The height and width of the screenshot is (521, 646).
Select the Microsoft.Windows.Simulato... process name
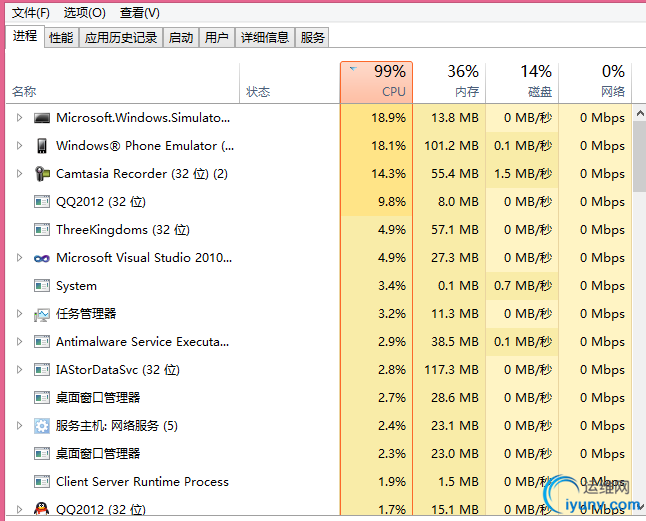coord(143,118)
